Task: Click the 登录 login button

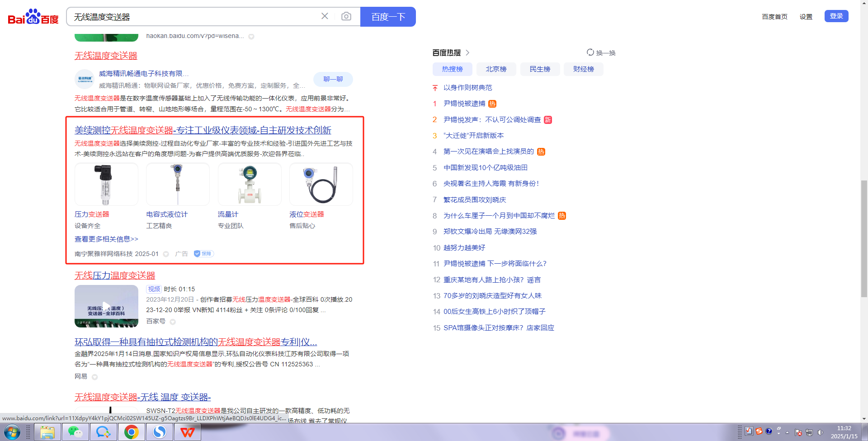Action: (836, 16)
